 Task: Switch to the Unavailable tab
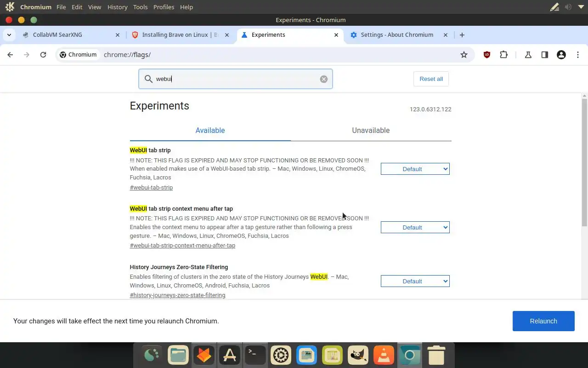(x=371, y=131)
